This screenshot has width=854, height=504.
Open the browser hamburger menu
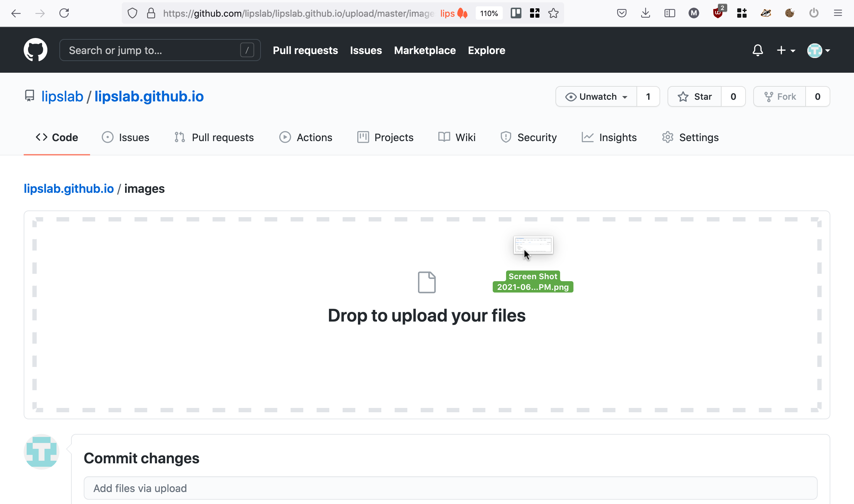point(838,13)
